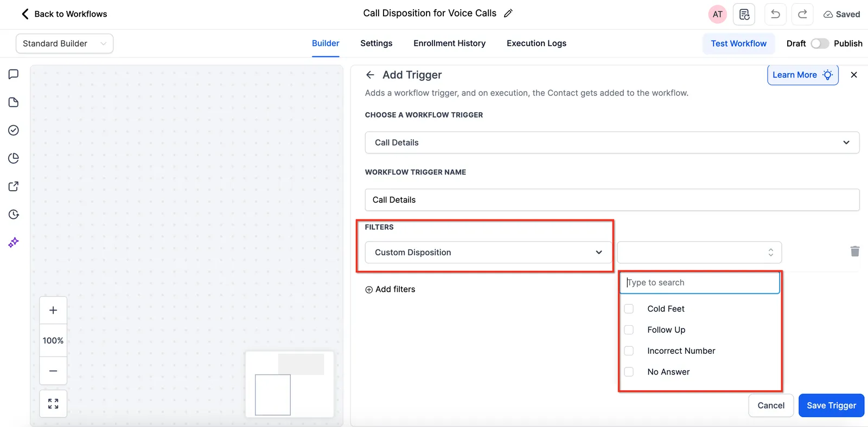
Task: Open the Execution Logs tab
Action: coord(537,43)
